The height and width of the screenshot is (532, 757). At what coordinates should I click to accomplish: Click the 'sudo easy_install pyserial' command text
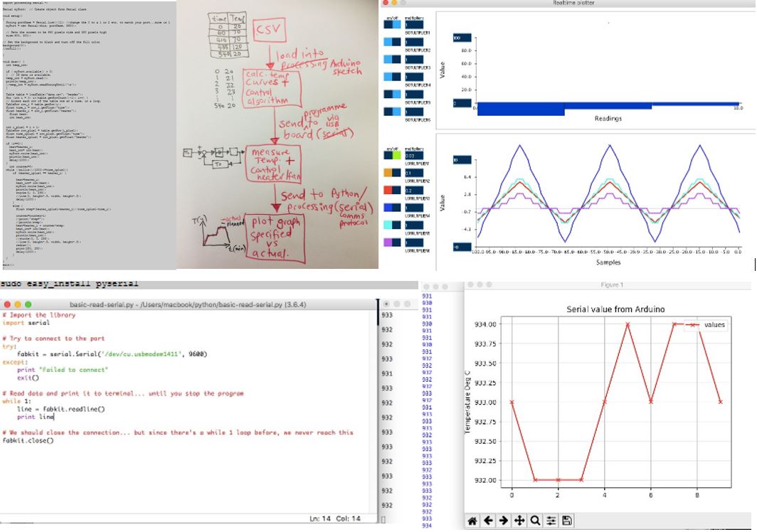coord(70,284)
